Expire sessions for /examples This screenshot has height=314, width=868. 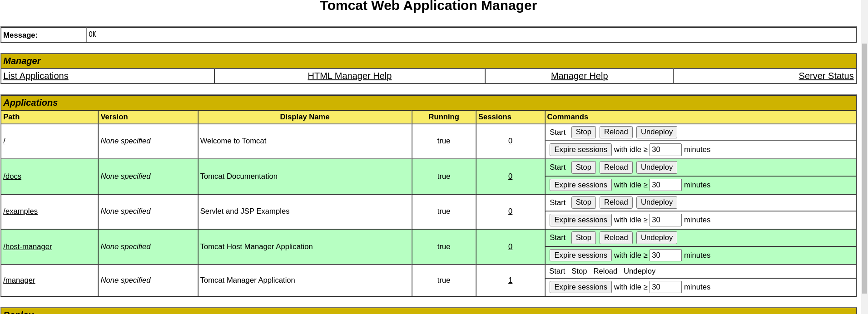coord(580,220)
